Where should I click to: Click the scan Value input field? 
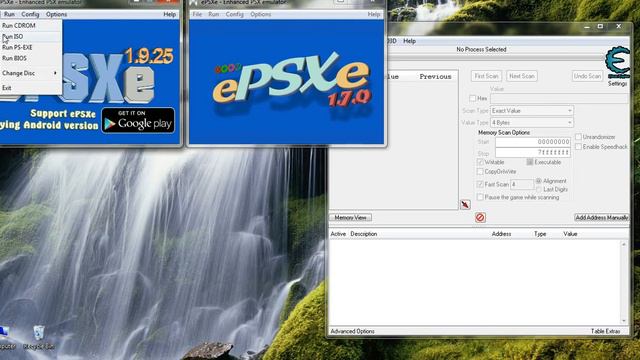559,98
